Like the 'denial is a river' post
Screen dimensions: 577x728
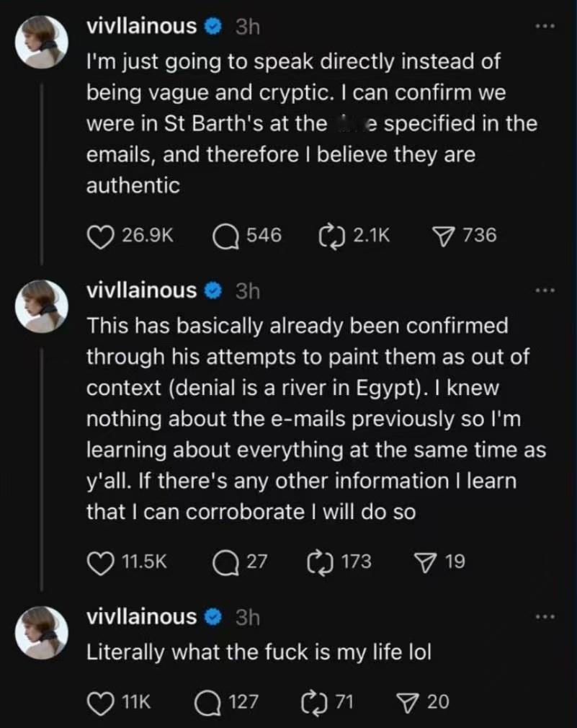click(x=101, y=562)
